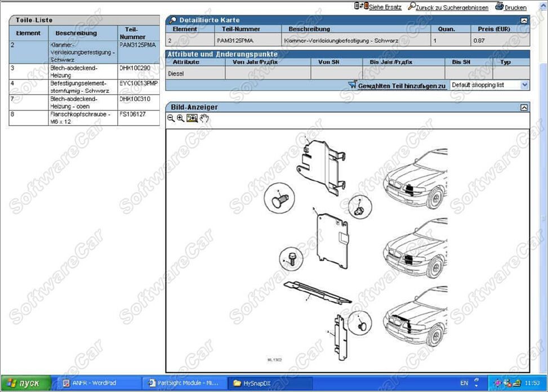Click the printer icon beside Drucken
The image size is (548, 392).
[499, 7]
